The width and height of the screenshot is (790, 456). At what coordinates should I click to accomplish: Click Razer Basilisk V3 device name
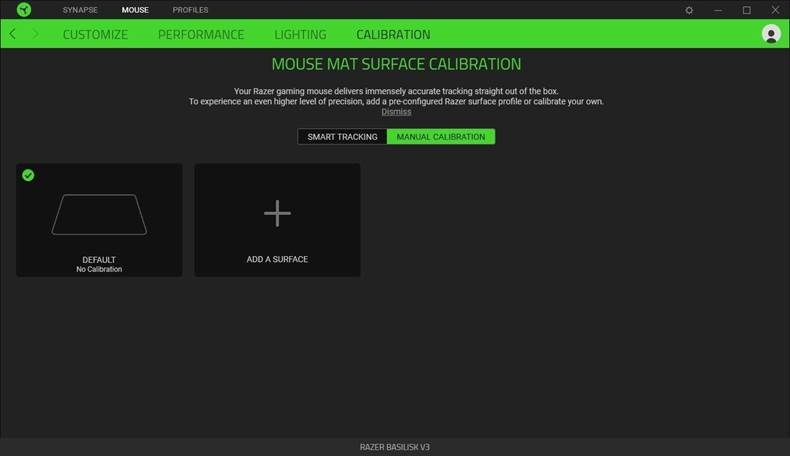point(395,447)
